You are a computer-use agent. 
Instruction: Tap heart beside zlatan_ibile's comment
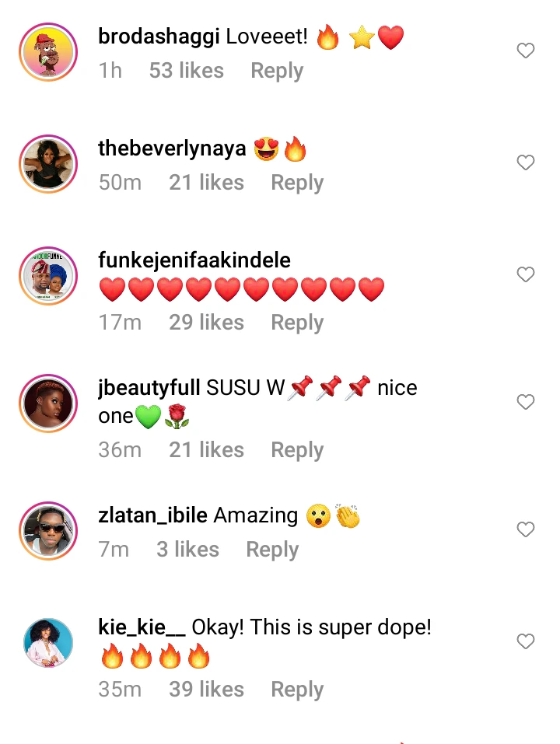click(526, 529)
